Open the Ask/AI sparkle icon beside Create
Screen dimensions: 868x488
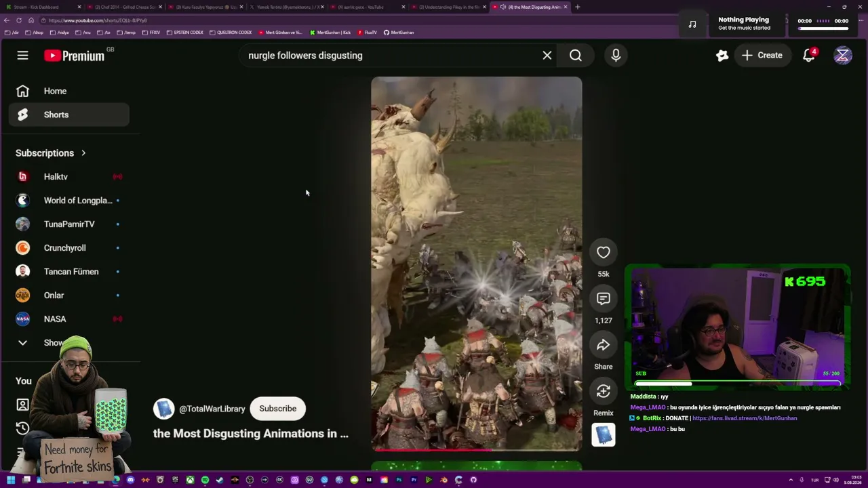(x=722, y=56)
